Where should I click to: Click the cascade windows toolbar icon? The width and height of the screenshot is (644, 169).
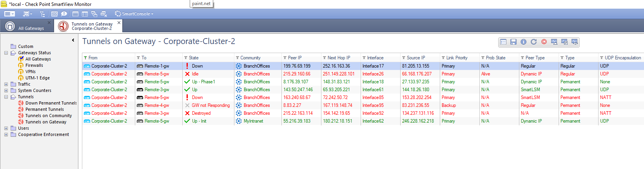94,14
